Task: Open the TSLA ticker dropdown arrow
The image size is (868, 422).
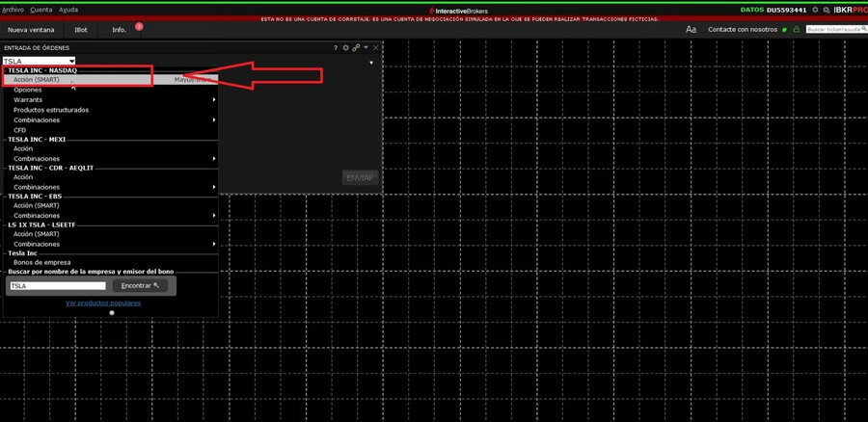Action: pyautogui.click(x=71, y=61)
